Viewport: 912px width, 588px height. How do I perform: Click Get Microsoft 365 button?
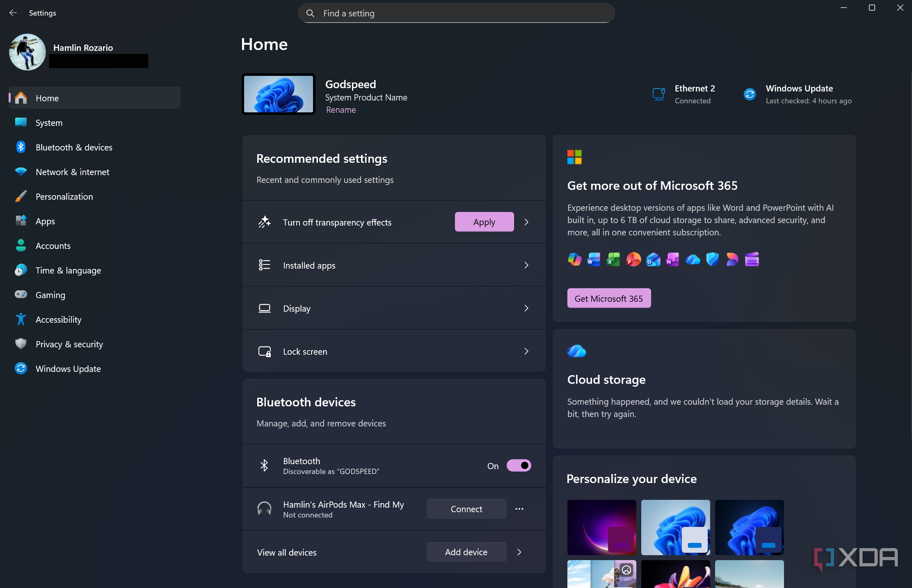coord(609,298)
